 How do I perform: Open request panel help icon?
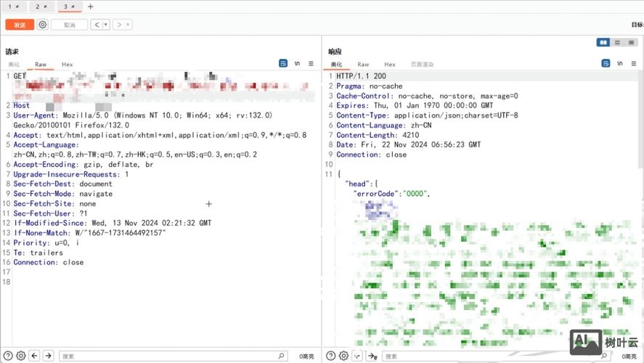(8, 356)
